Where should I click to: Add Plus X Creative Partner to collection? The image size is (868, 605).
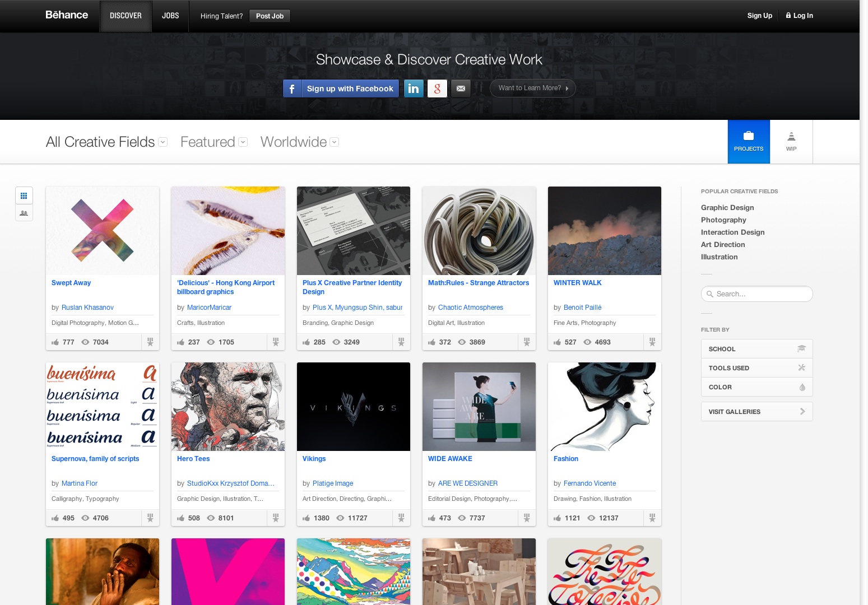[401, 342]
